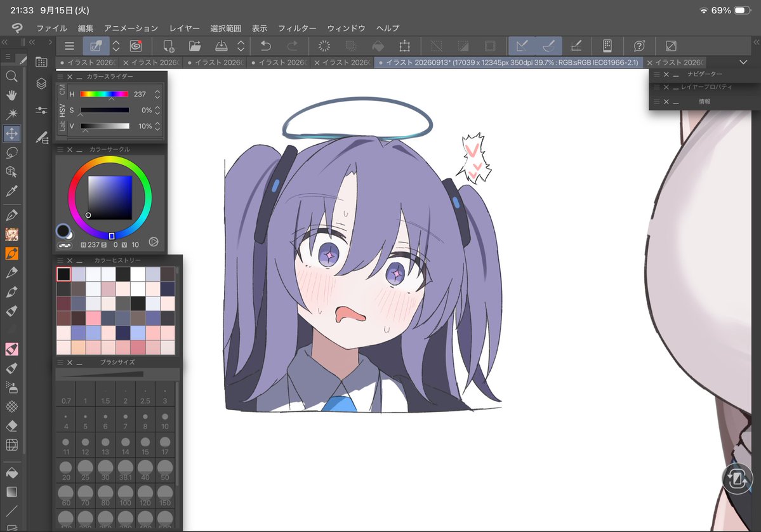This screenshot has width=761, height=532.
Task: Save file with the save tray icon
Action: click(222, 46)
